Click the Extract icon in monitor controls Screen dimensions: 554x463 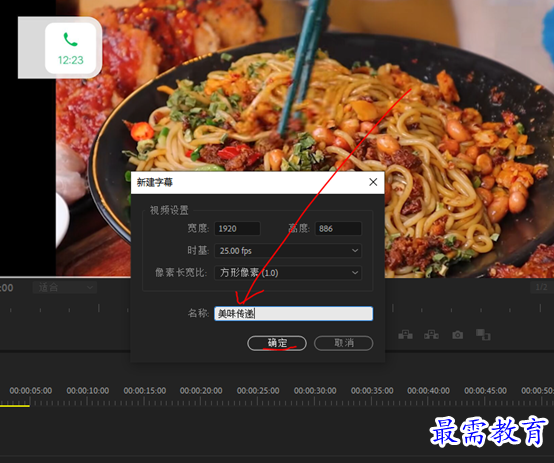431,334
